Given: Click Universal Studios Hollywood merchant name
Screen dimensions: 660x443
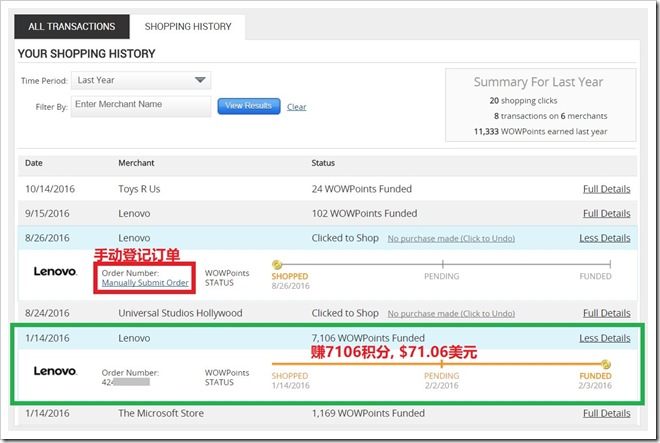Looking at the screenshot, I should pyautogui.click(x=180, y=313).
